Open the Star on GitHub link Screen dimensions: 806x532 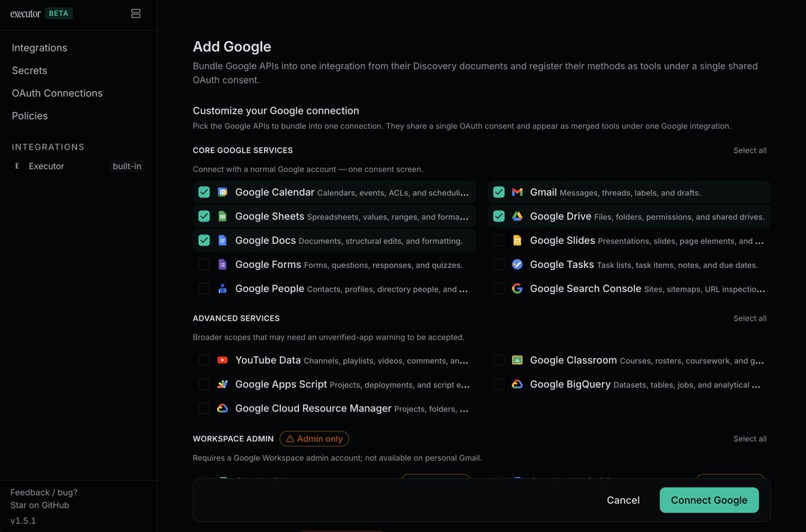(x=40, y=505)
